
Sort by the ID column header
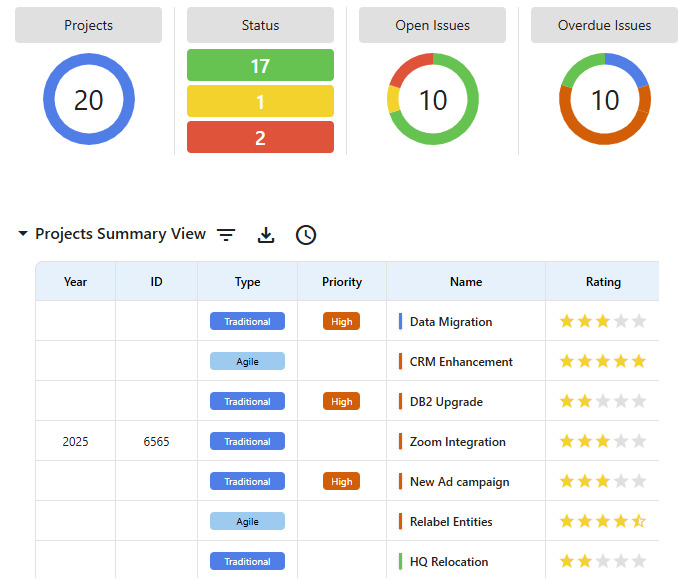pos(156,282)
